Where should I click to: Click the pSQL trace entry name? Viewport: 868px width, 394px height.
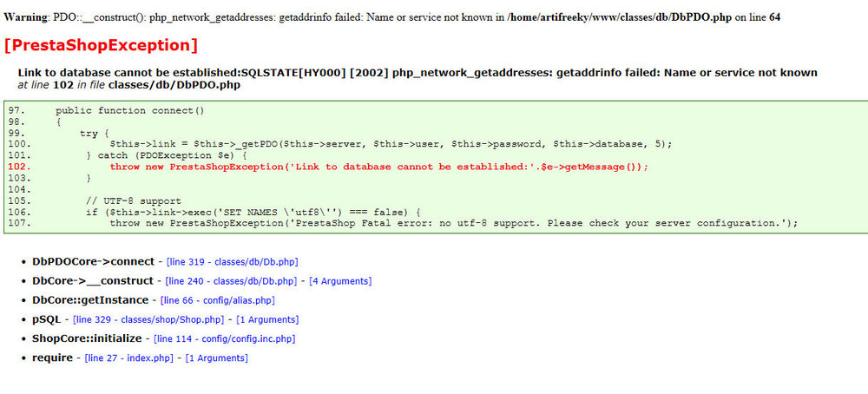click(x=47, y=319)
